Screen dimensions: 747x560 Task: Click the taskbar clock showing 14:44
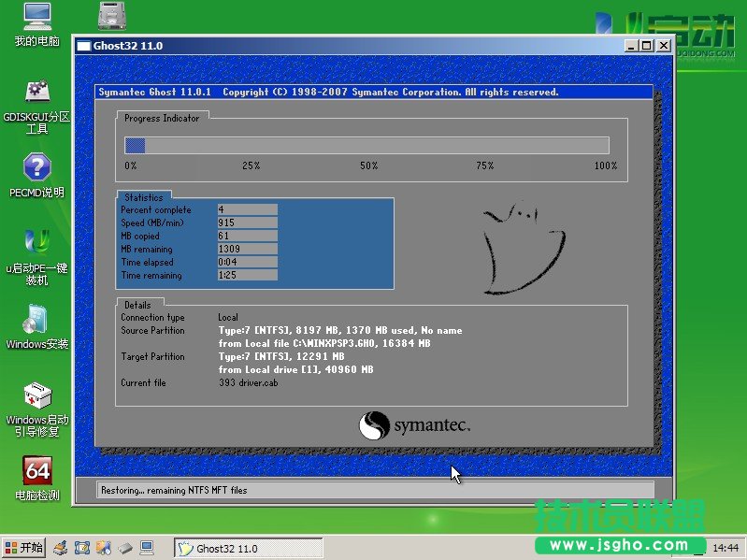[725, 548]
